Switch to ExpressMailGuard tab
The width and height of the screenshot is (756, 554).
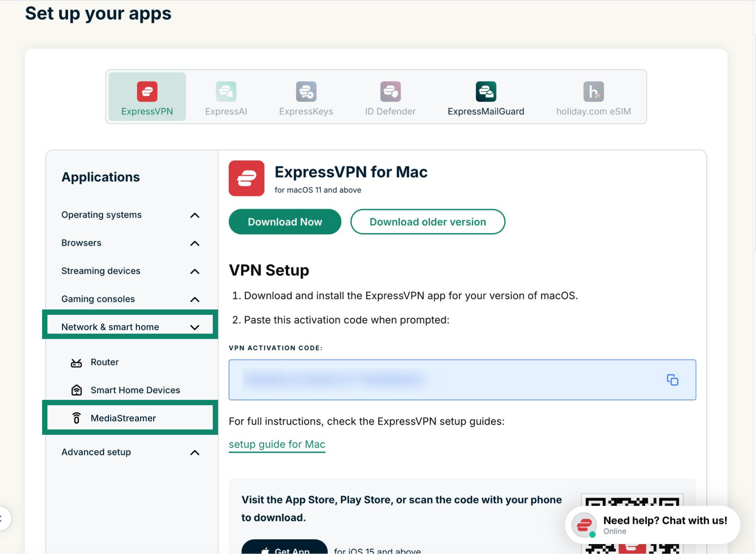click(486, 98)
